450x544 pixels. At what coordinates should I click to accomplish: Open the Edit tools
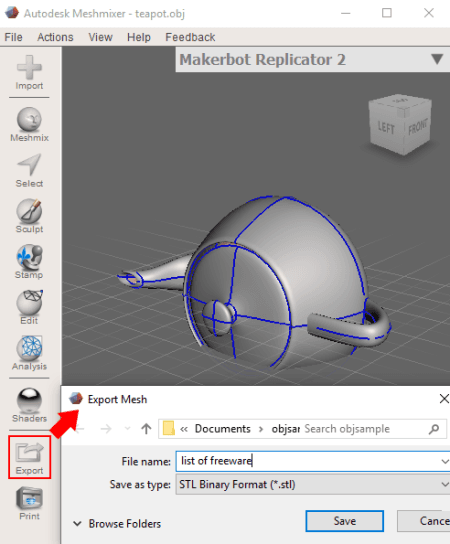[x=29, y=308]
